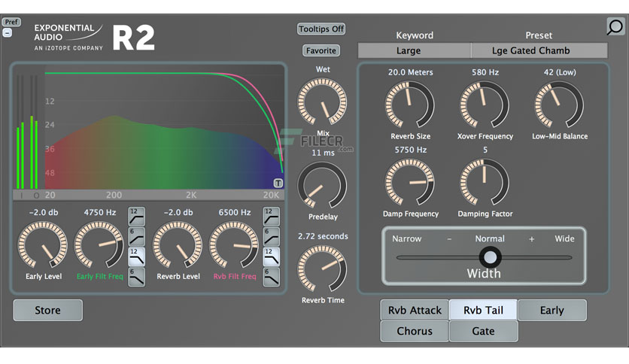Switch to the Chorus tab
This screenshot has height=364, width=629.
(x=415, y=331)
